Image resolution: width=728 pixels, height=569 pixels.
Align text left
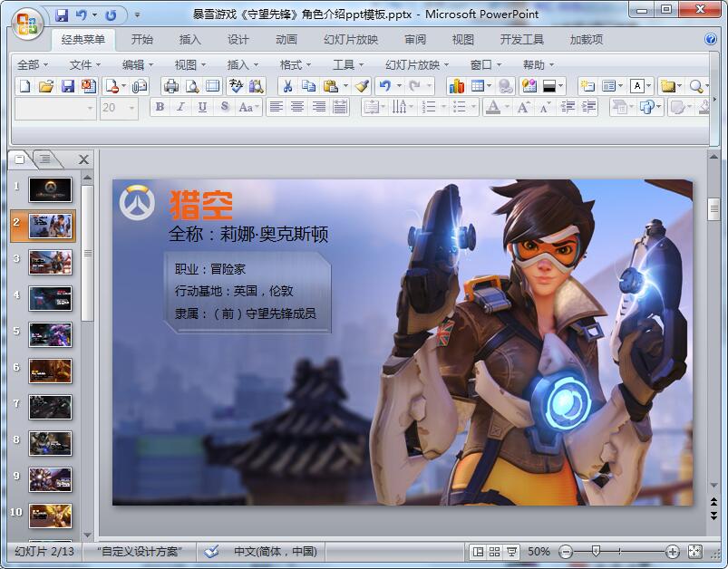(277, 107)
